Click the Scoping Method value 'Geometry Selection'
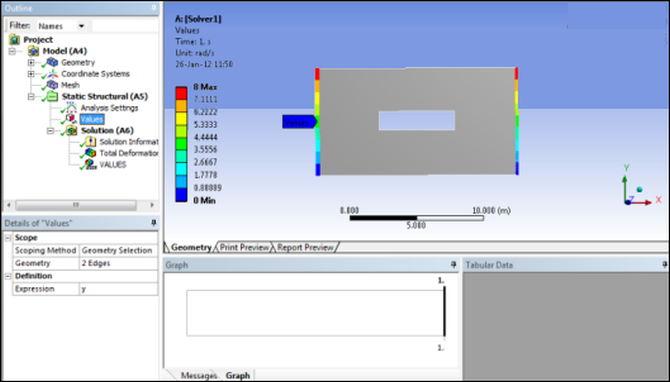Screen dimensions: 670x382 pos(118,250)
